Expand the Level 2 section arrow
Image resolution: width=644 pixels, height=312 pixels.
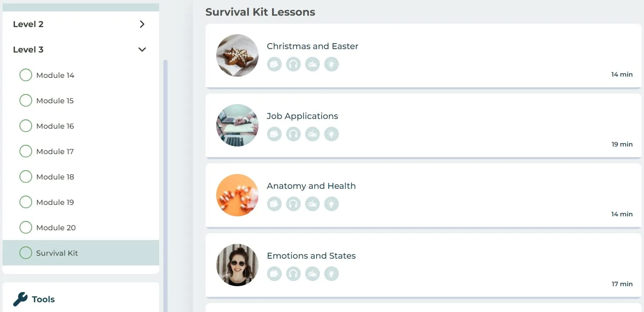coord(142,24)
